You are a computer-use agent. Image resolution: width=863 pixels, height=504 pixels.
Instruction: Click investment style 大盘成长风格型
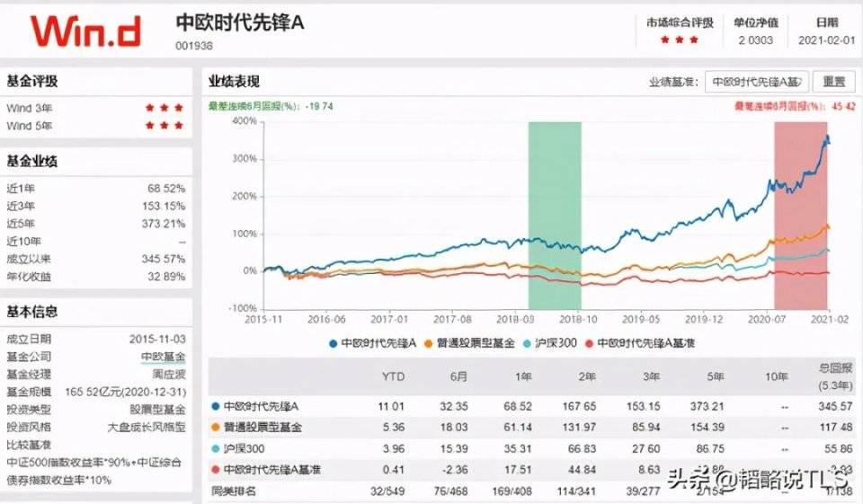pyautogui.click(x=147, y=427)
